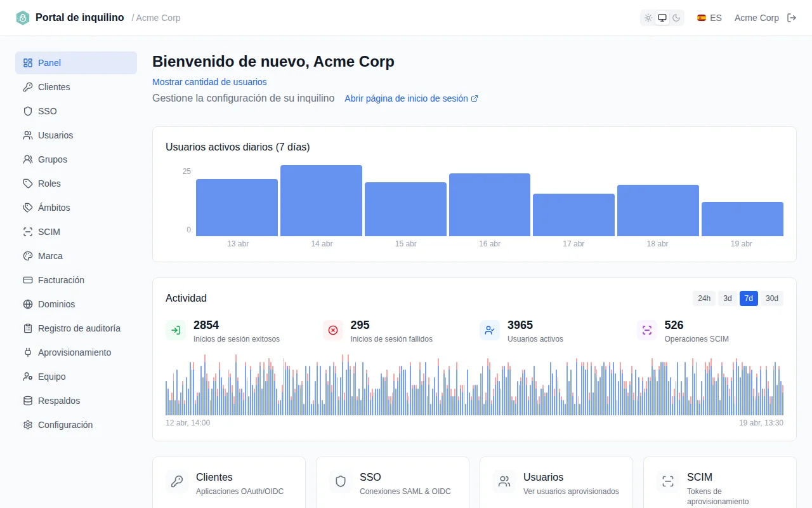Click the Roles tag icon in sidebar
Screen dimensions: 812x508
pyautogui.click(x=28, y=184)
